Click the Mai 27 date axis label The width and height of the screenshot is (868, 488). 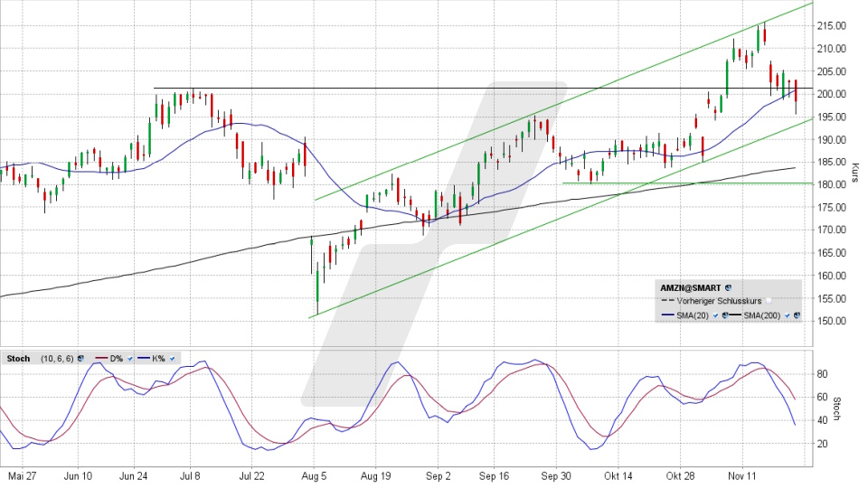[22, 476]
